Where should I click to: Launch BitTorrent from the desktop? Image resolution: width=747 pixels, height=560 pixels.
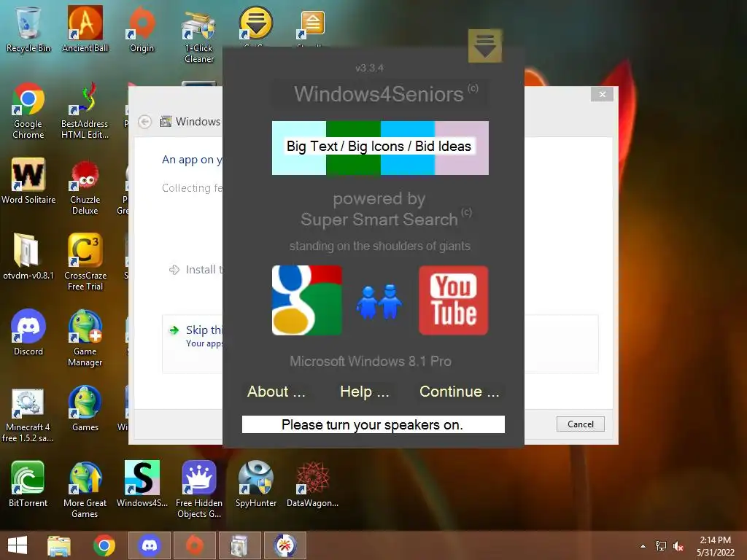tap(28, 484)
